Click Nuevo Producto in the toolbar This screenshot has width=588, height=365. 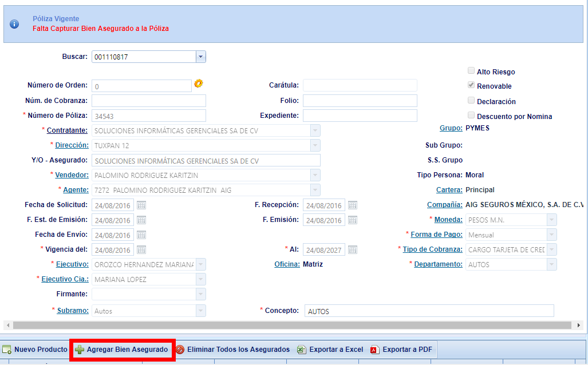pyautogui.click(x=34, y=350)
